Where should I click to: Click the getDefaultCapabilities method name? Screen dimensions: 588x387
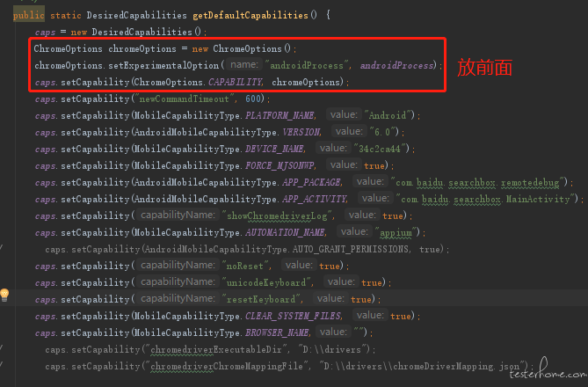pos(250,15)
